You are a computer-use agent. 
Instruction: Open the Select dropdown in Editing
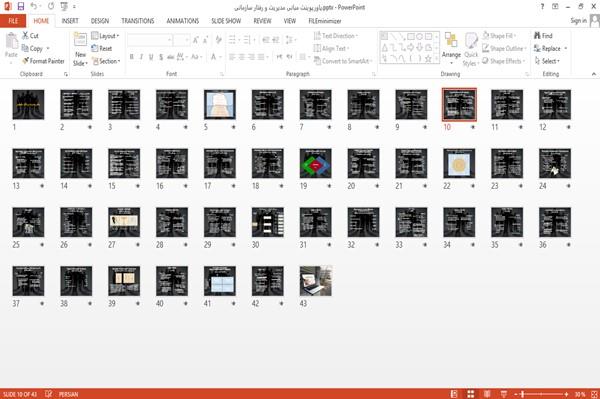[x=547, y=61]
